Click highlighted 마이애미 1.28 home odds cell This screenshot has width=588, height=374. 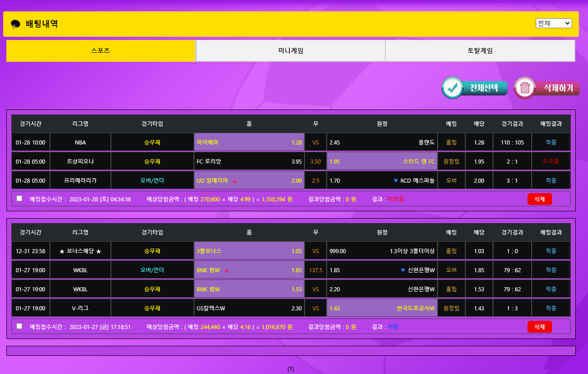click(x=249, y=143)
